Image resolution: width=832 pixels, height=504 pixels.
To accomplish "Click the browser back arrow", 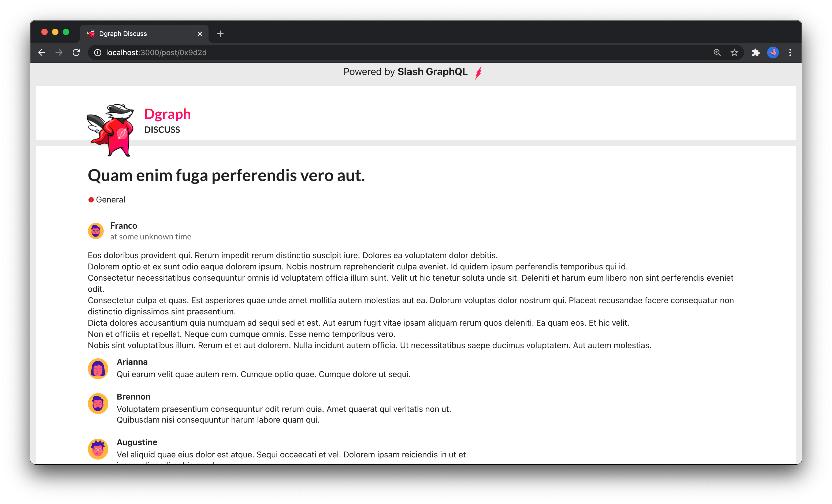I will pos(42,53).
